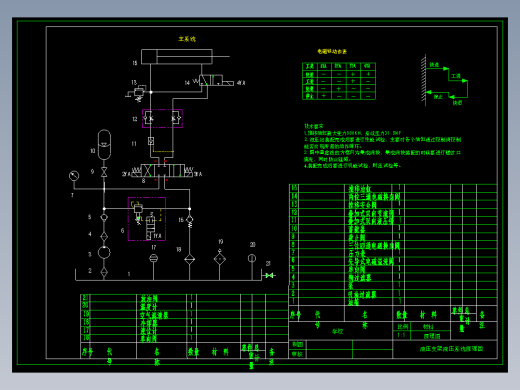Pick the small square valve symbol 11
Viewport: 520px width, 390px height.
coord(151,141)
